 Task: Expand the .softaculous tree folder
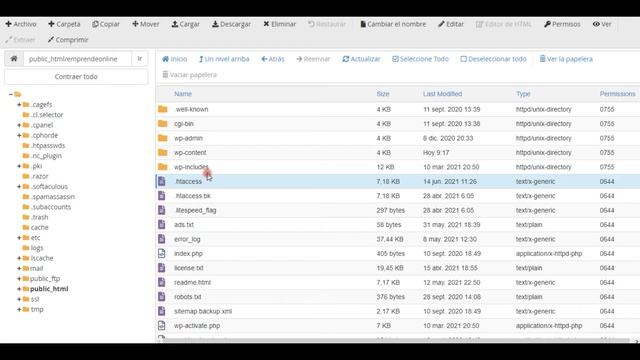point(19,187)
